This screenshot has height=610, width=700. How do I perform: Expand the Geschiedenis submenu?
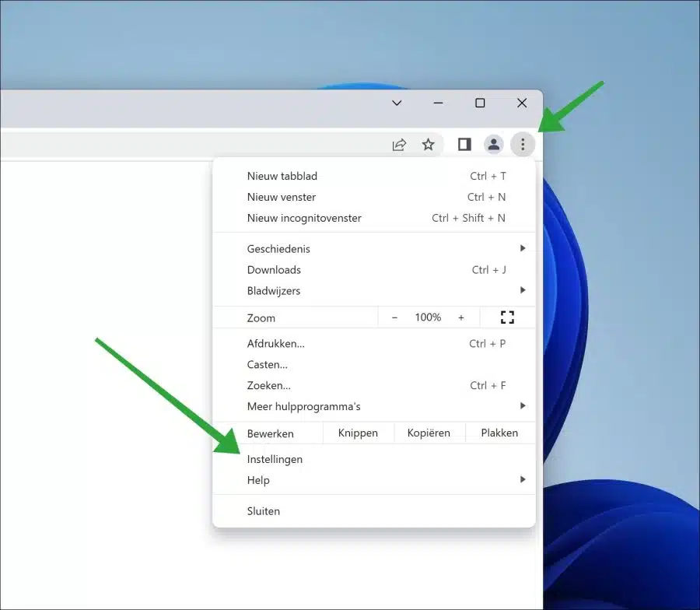374,249
